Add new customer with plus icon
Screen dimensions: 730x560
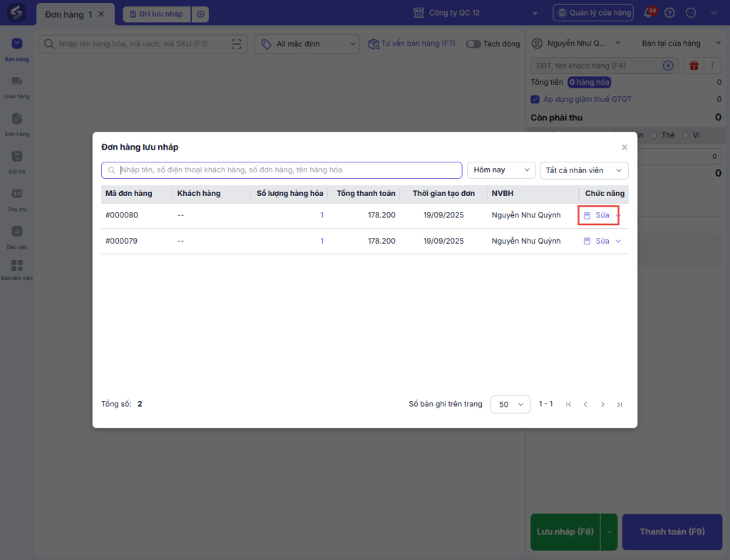[x=668, y=66]
